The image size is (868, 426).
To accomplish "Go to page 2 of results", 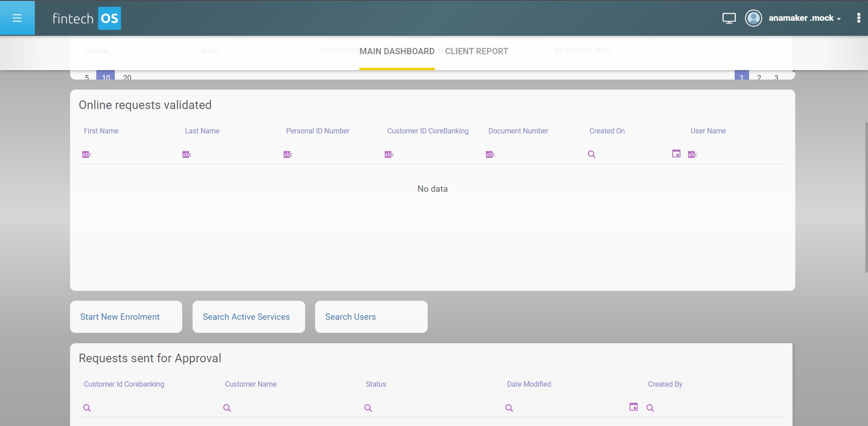I will (x=759, y=77).
